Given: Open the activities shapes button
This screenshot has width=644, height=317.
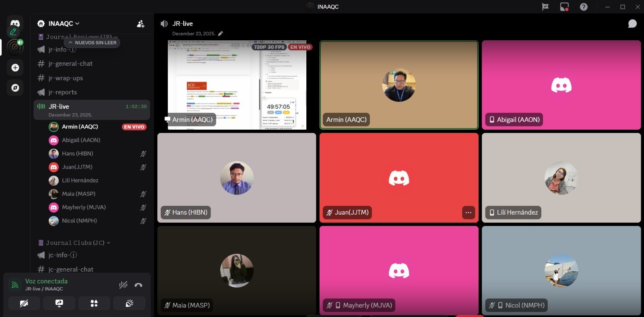Looking at the screenshot, I should tap(94, 303).
